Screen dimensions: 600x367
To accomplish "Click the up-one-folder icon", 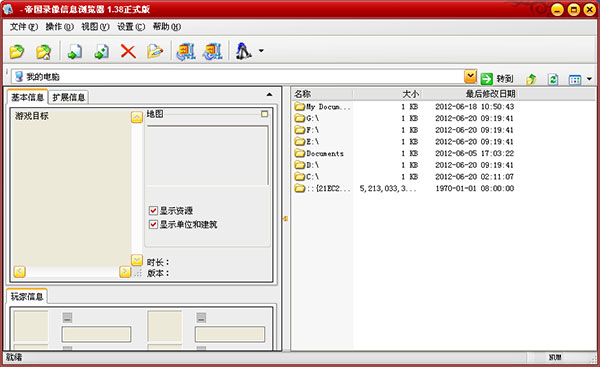I will [531, 79].
